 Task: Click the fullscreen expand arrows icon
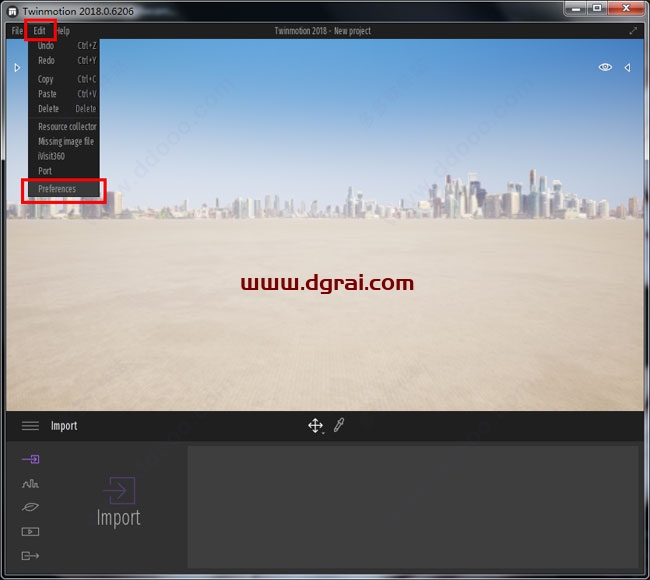tap(633, 31)
